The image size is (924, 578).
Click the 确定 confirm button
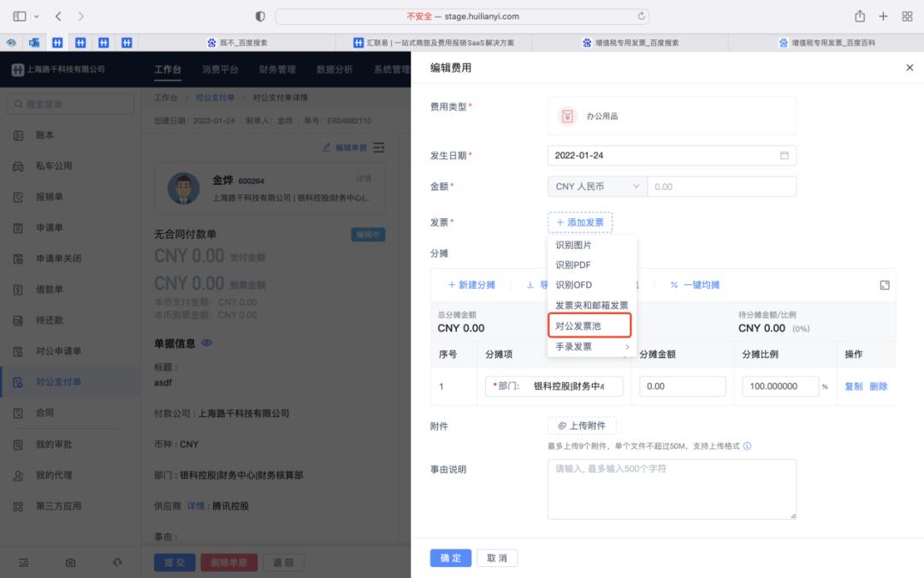(450, 557)
